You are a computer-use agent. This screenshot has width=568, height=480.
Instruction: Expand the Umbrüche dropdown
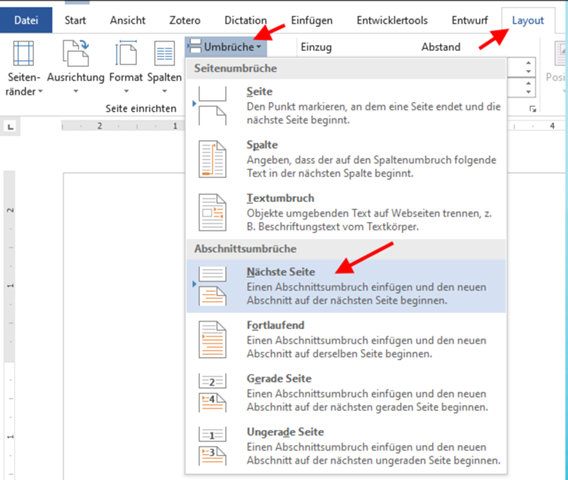click(x=226, y=47)
